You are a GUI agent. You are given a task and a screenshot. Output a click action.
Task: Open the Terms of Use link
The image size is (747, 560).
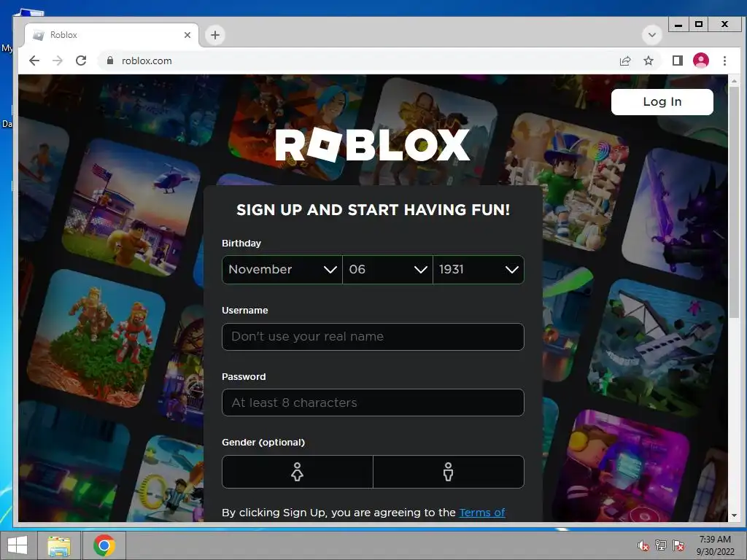pos(482,513)
